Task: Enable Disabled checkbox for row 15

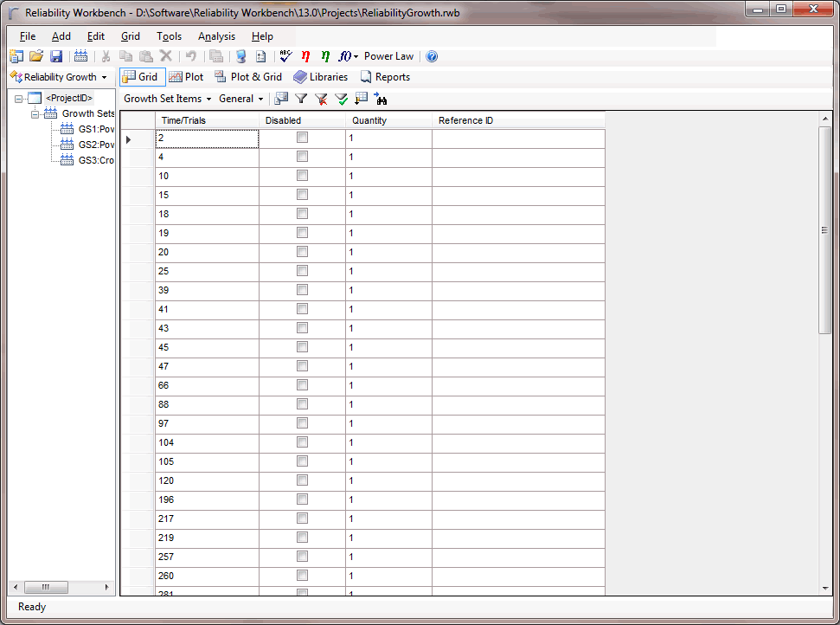Action: click(x=302, y=195)
